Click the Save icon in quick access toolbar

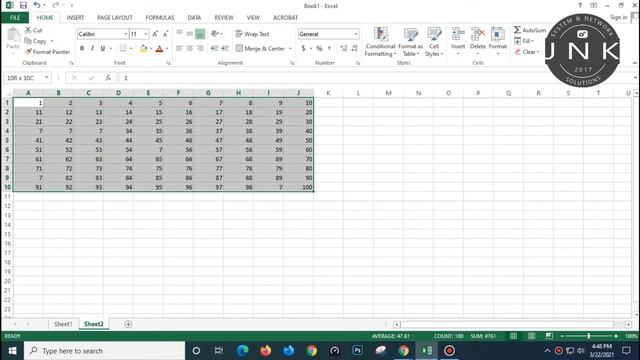click(23, 5)
